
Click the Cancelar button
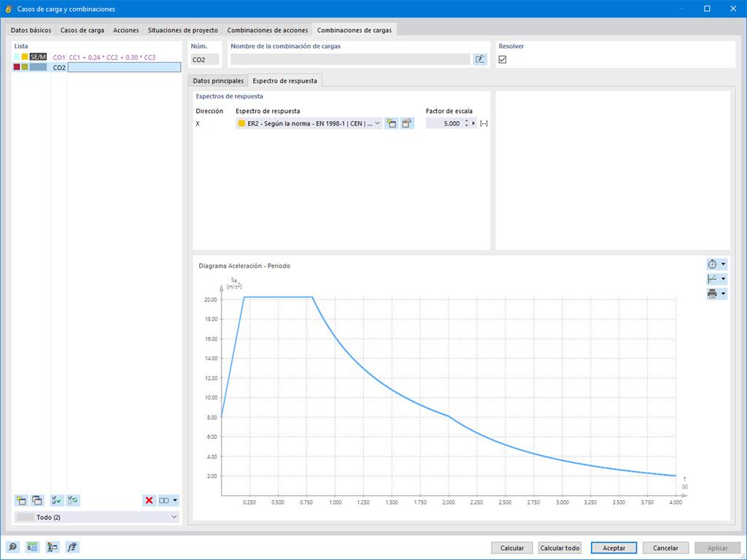(x=665, y=548)
